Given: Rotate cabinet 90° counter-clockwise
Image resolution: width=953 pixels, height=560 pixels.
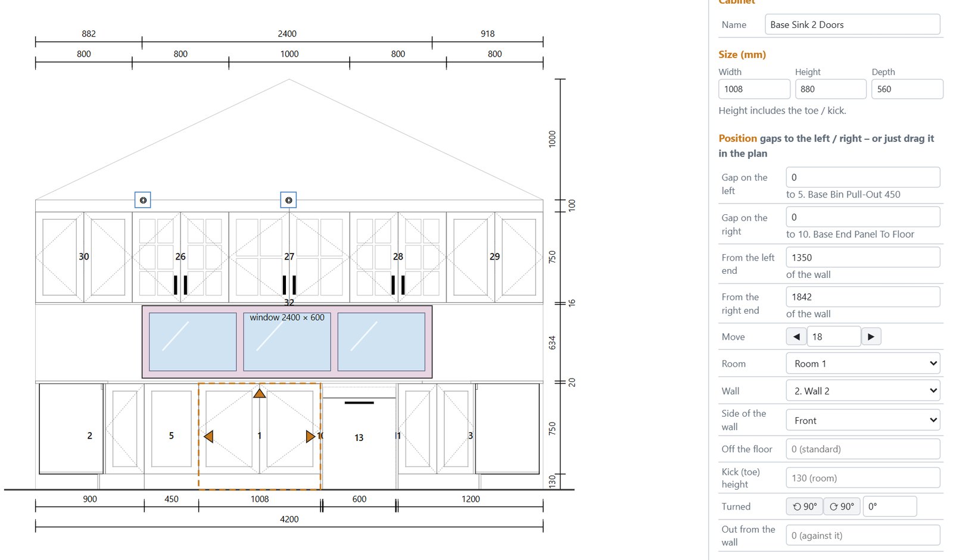Looking at the screenshot, I should [x=805, y=506].
